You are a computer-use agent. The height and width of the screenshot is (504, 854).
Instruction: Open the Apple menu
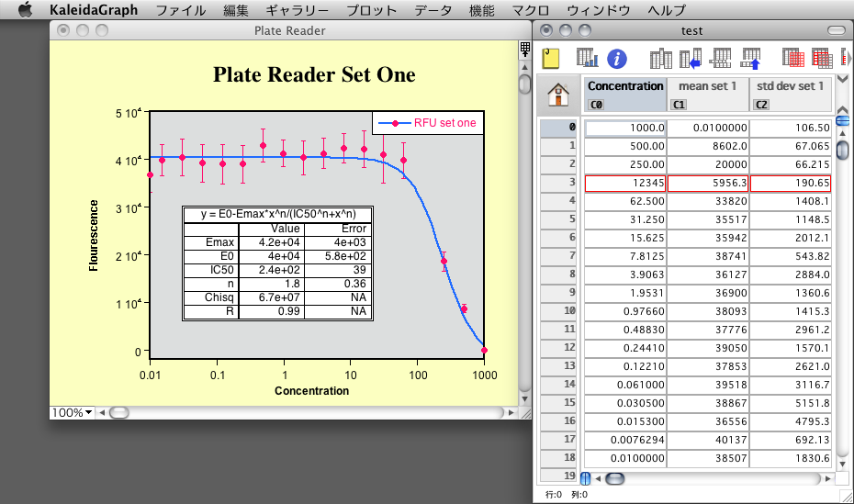[x=25, y=10]
